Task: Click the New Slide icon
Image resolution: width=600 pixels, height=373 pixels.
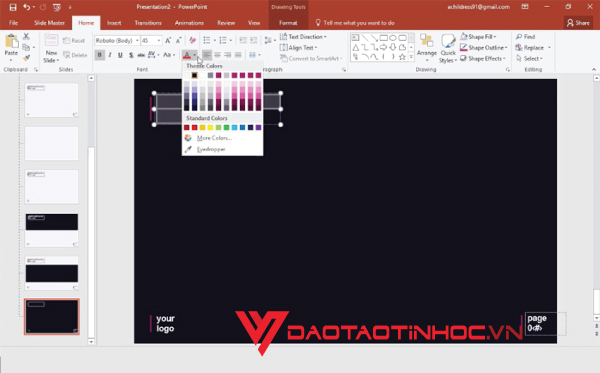Action: 51,41
